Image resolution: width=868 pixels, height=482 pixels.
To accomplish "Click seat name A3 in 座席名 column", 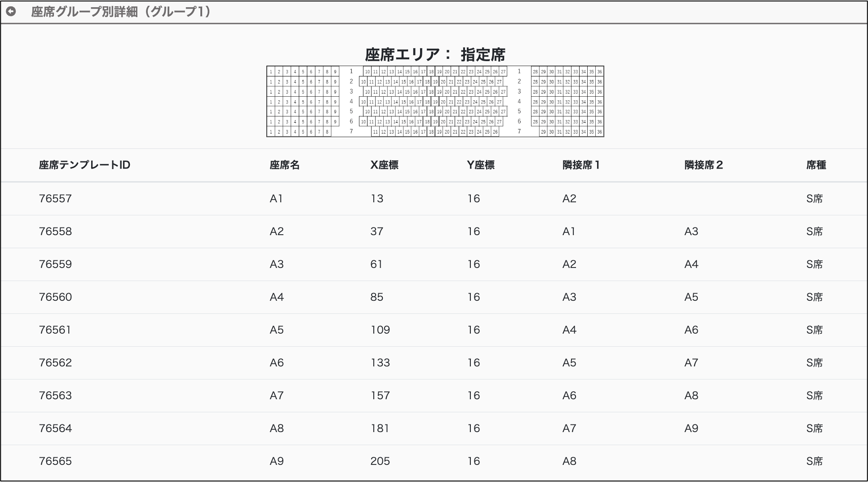I will [277, 264].
